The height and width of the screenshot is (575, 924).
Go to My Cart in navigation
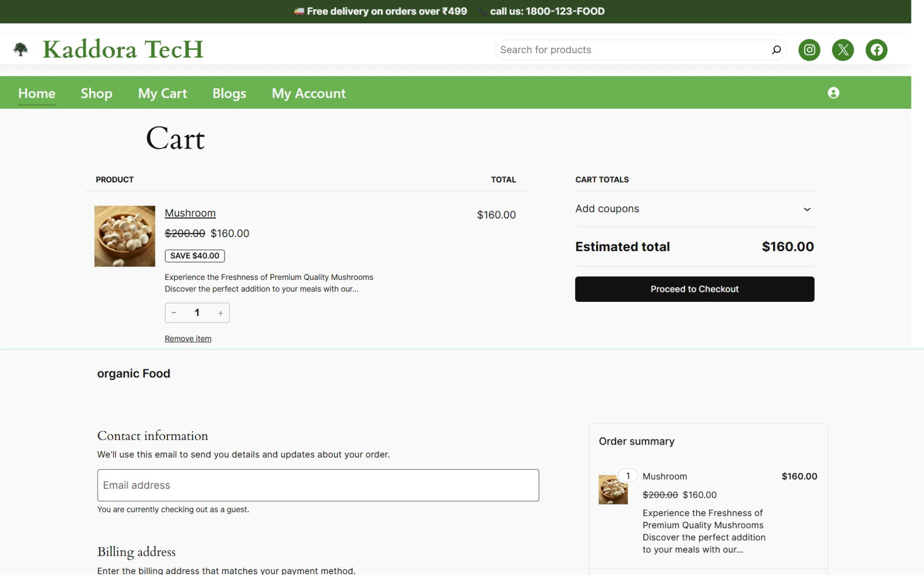pos(162,93)
